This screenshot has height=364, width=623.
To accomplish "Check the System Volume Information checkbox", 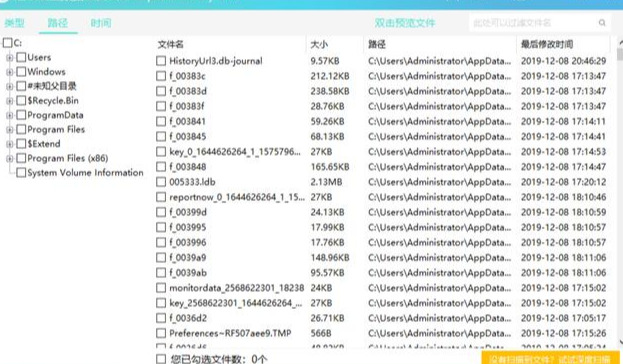I will click(21, 172).
